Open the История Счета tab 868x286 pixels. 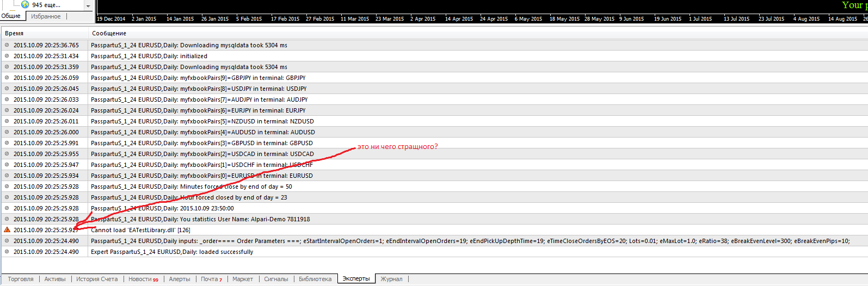(x=97, y=279)
